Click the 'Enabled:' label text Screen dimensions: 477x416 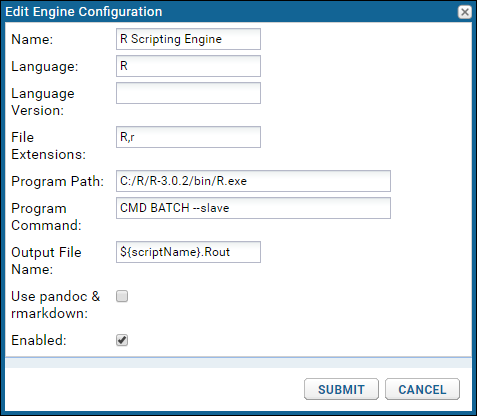[39, 340]
